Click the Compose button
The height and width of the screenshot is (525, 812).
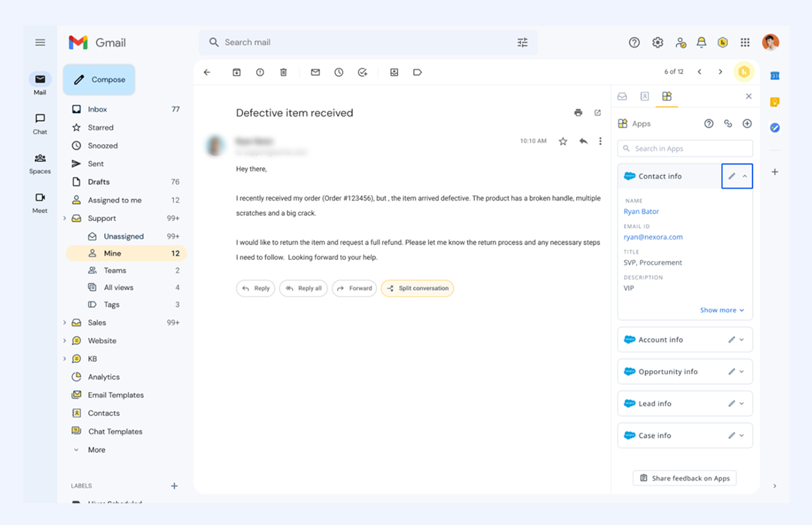pyautogui.click(x=99, y=79)
